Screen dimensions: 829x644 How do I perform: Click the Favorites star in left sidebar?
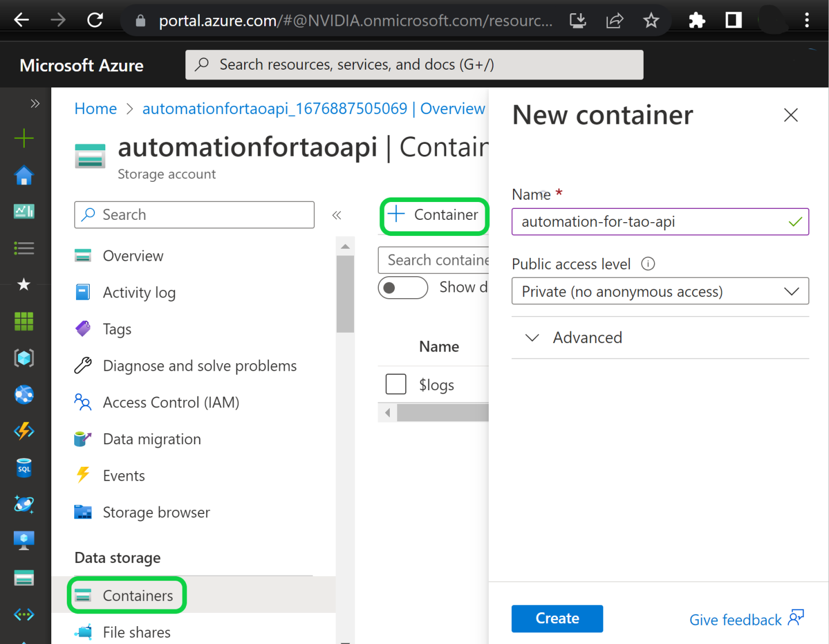coord(24,284)
